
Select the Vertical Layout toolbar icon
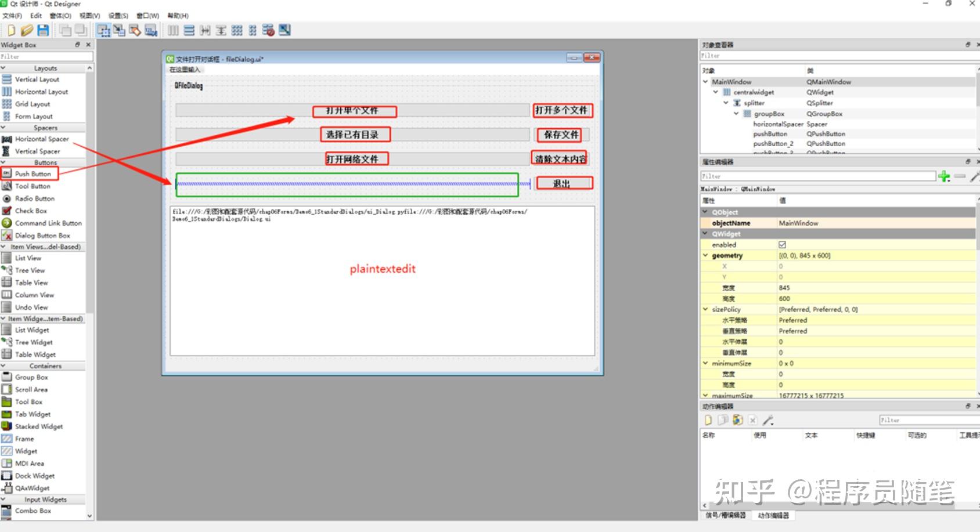(x=189, y=30)
